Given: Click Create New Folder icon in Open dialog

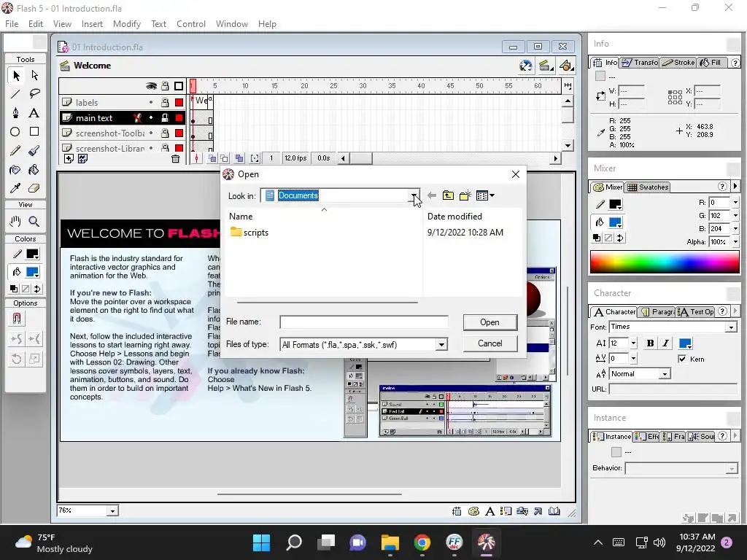Looking at the screenshot, I should [465, 195].
